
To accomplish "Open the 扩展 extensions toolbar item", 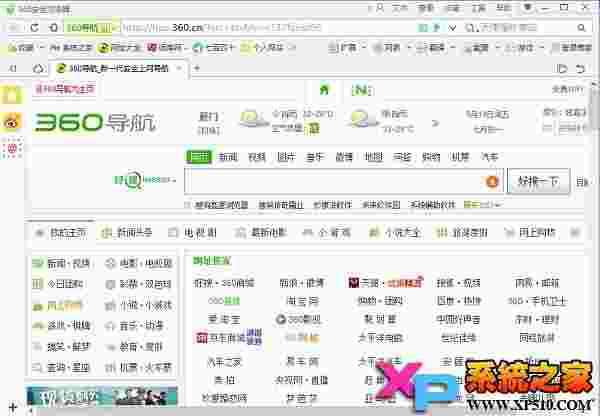I will click(x=343, y=48).
